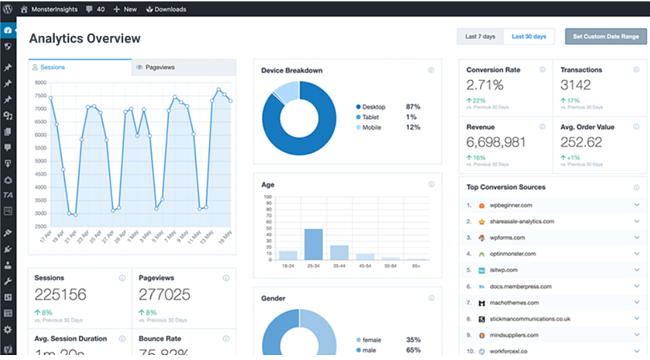The height and width of the screenshot is (360, 650).
Task: Select the Dashboard gauge icon in sidebar
Action: click(x=7, y=30)
